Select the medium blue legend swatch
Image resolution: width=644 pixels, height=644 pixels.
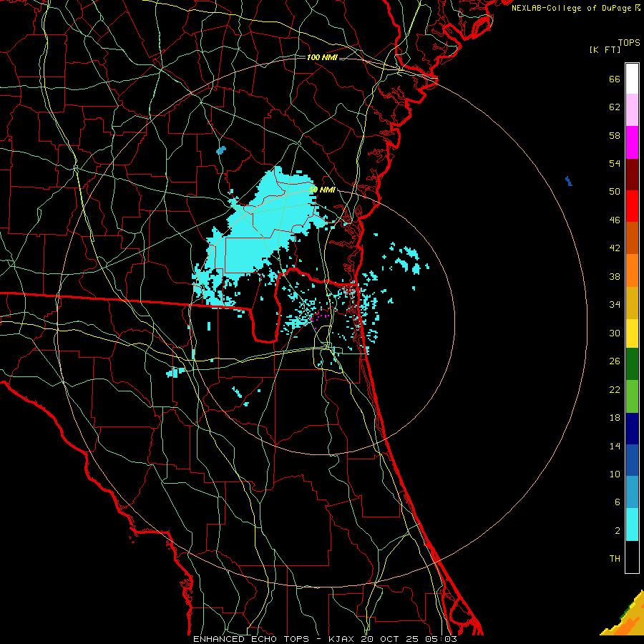(x=632, y=460)
